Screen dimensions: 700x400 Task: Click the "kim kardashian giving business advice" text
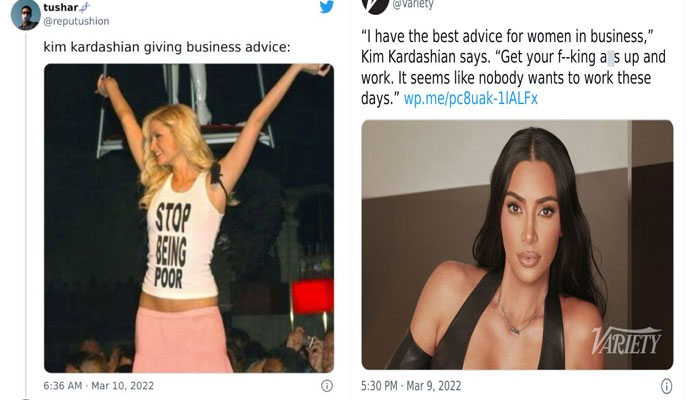pos(165,47)
